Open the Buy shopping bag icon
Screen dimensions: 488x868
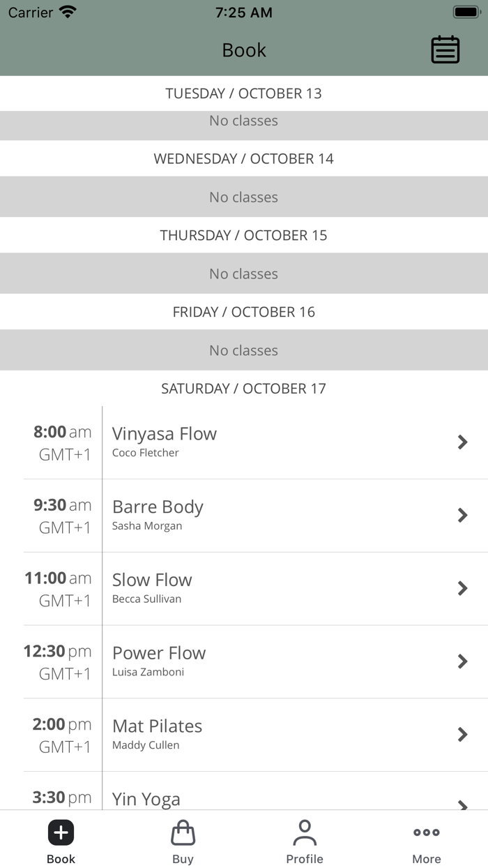tap(183, 832)
